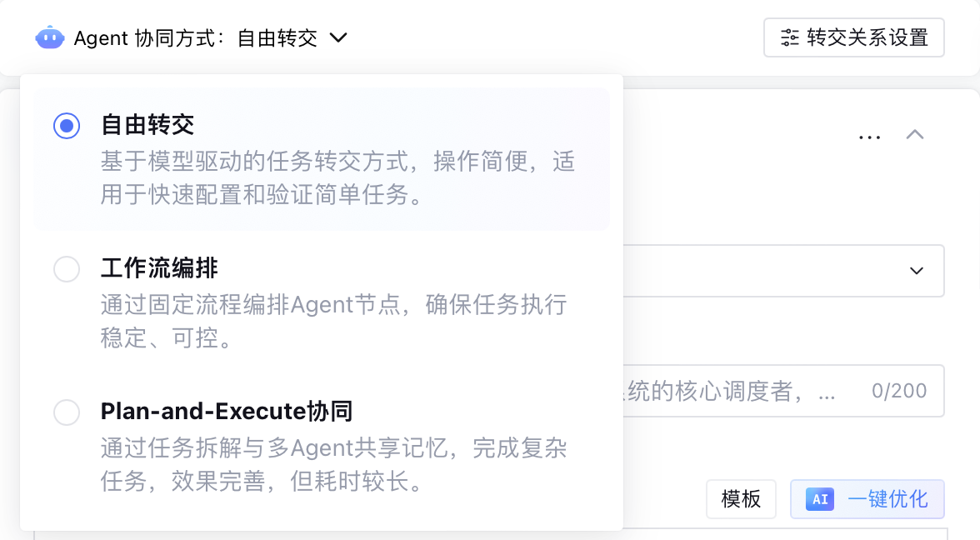Click the 模板 button
This screenshot has width=980, height=540.
742,498
